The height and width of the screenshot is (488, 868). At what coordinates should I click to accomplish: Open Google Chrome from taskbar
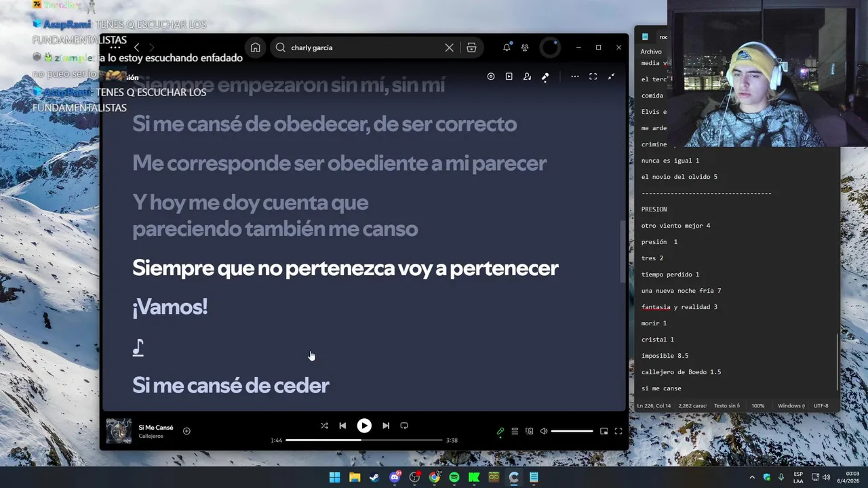[x=434, y=477]
